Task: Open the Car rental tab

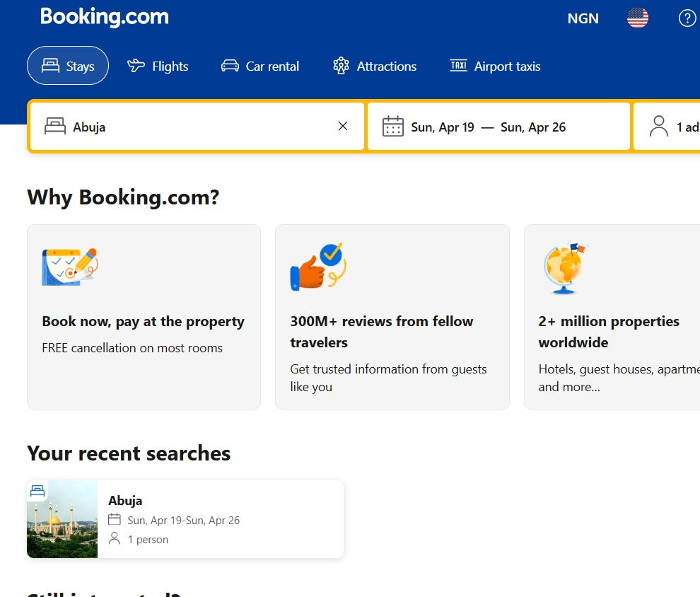Action: click(x=259, y=66)
